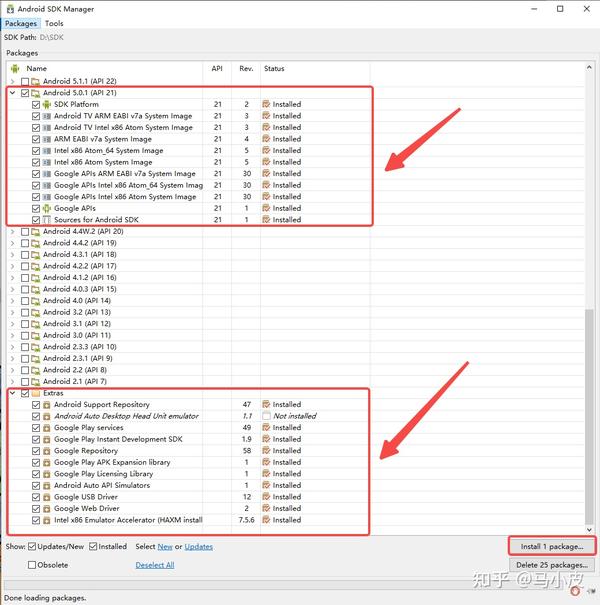Click the Android robot icon in Name header
This screenshot has height=605, width=600.
[15, 69]
